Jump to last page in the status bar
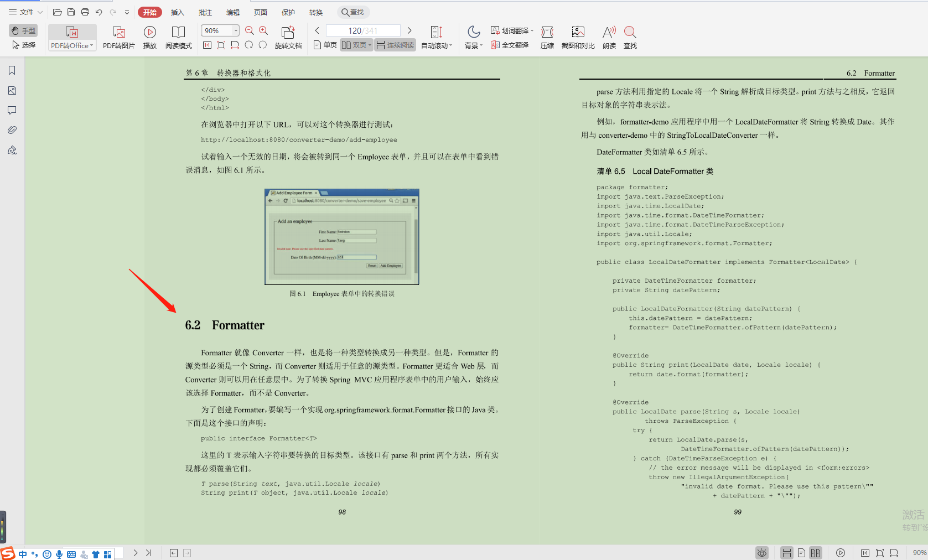The image size is (928, 560). coord(149,553)
